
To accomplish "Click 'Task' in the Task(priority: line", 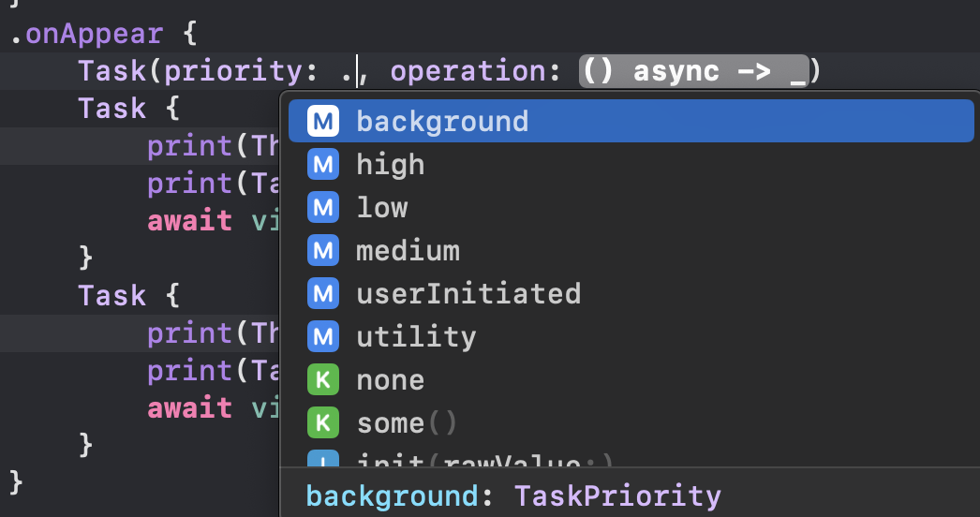I will [111, 71].
